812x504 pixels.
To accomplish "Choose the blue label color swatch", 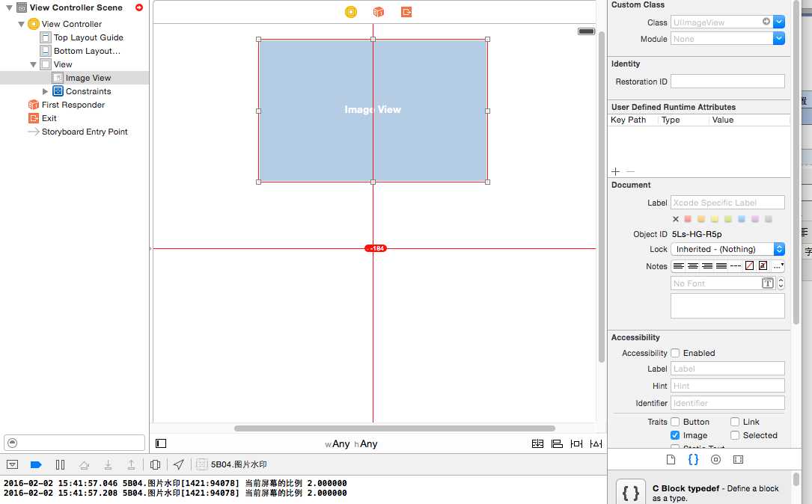I will coord(742,219).
